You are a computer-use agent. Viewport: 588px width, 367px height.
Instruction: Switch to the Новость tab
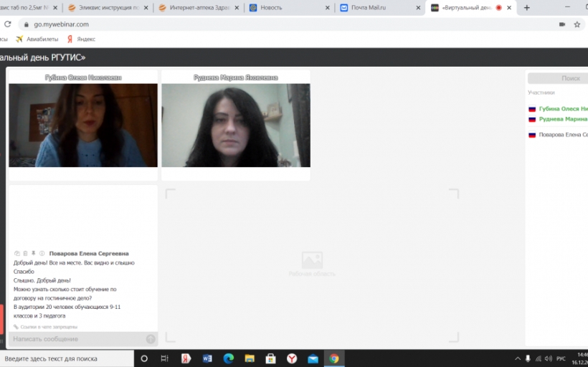point(290,7)
